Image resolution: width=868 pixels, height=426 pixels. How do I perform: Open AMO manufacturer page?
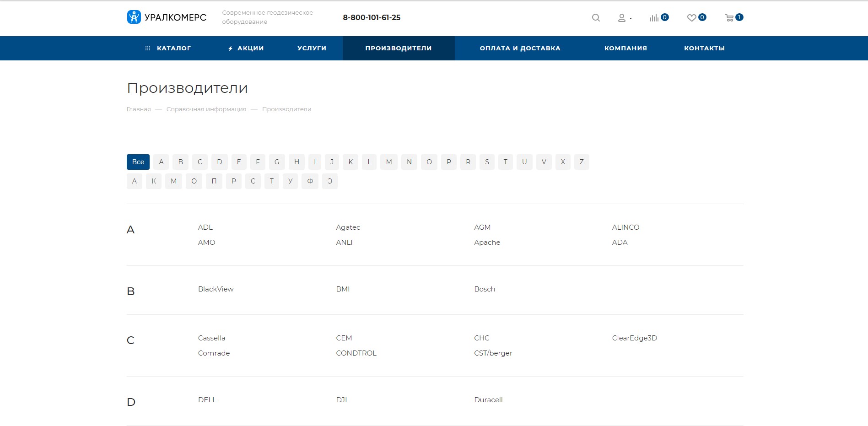click(206, 243)
